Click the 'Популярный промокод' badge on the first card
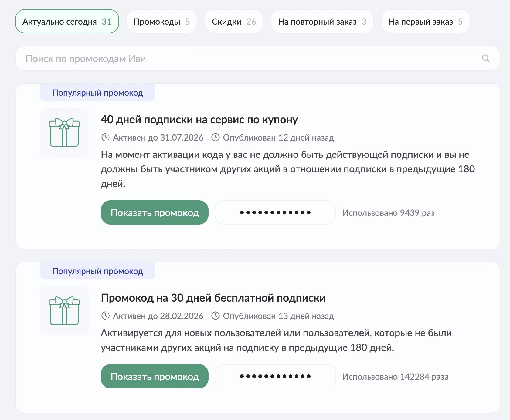 coord(97,92)
